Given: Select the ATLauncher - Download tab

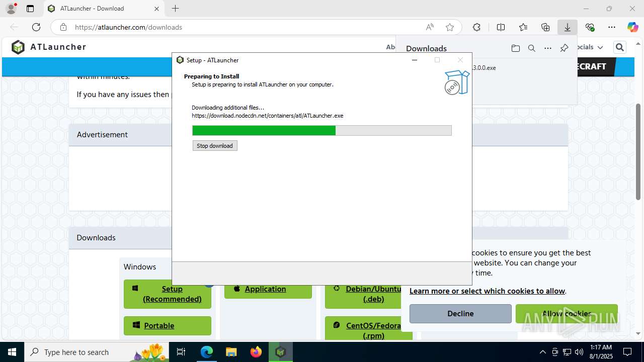Looking at the screenshot, I should (x=104, y=9).
